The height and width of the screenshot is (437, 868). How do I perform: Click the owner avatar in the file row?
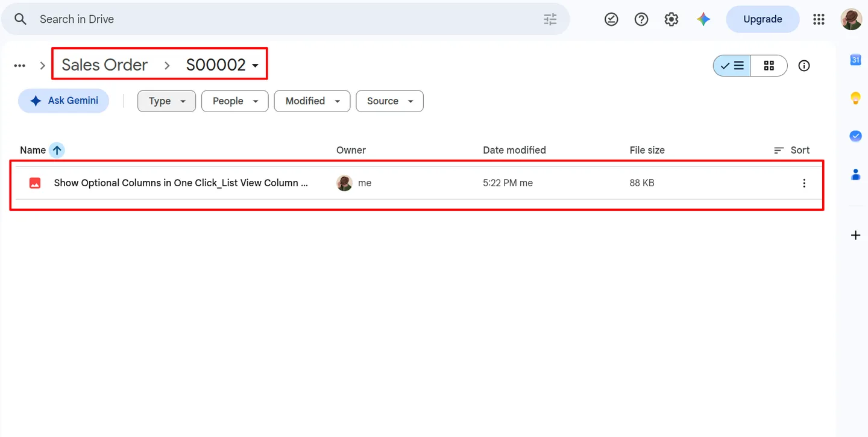[344, 183]
